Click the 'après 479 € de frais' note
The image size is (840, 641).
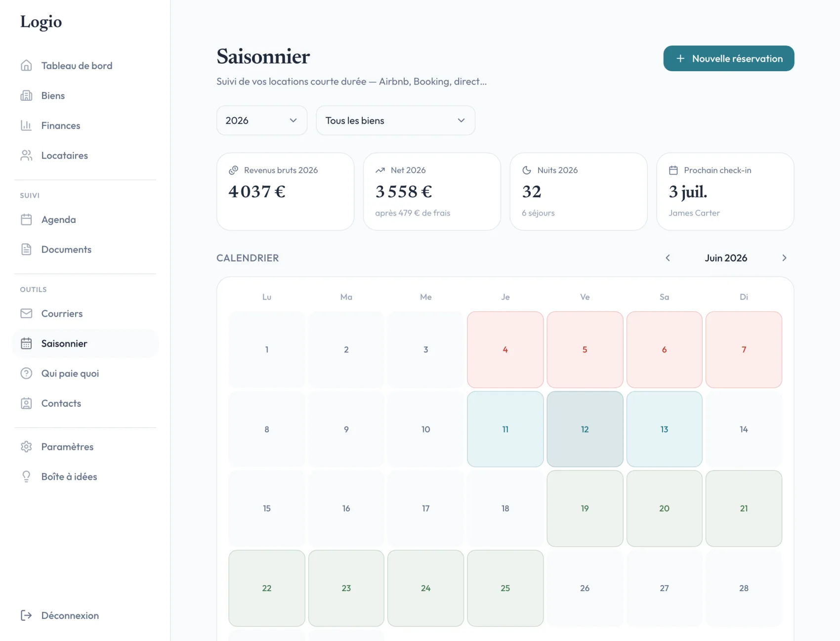pyautogui.click(x=413, y=213)
